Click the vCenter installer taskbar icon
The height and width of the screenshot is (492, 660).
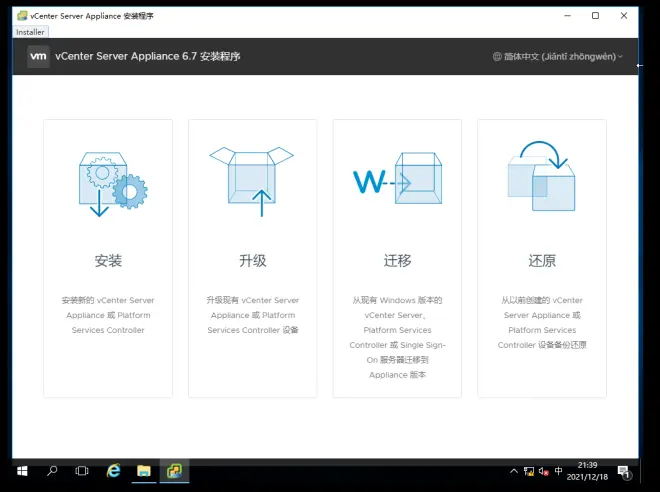click(174, 471)
